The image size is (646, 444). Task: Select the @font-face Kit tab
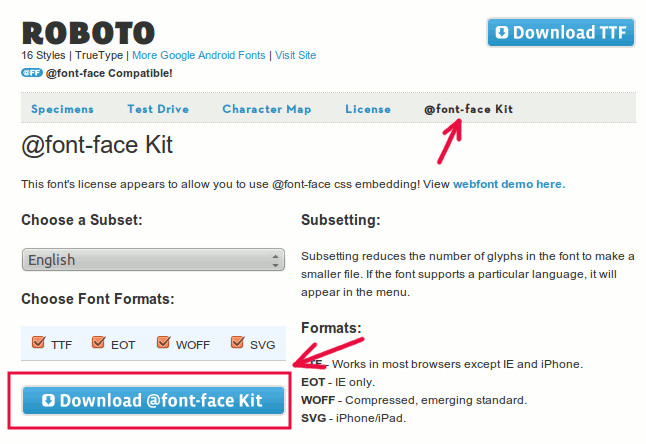click(x=468, y=109)
